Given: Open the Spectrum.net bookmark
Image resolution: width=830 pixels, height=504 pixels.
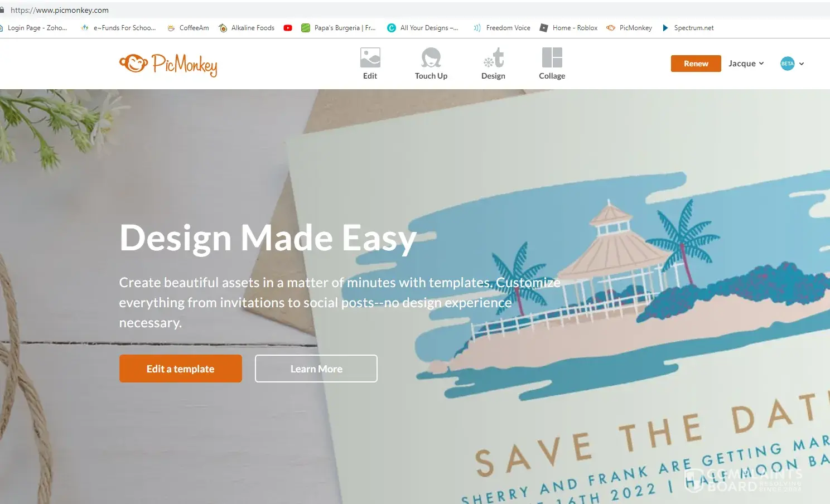Looking at the screenshot, I should pos(688,28).
